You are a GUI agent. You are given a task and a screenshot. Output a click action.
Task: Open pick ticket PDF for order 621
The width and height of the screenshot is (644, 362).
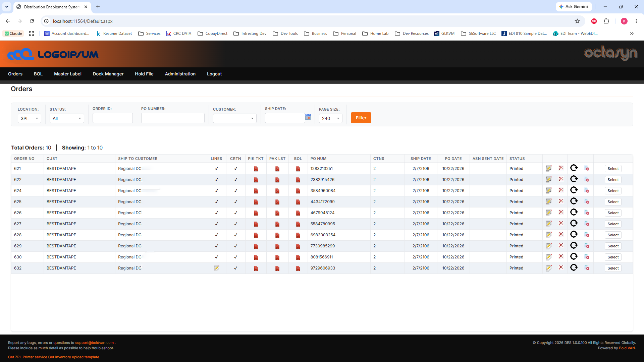[x=256, y=169]
